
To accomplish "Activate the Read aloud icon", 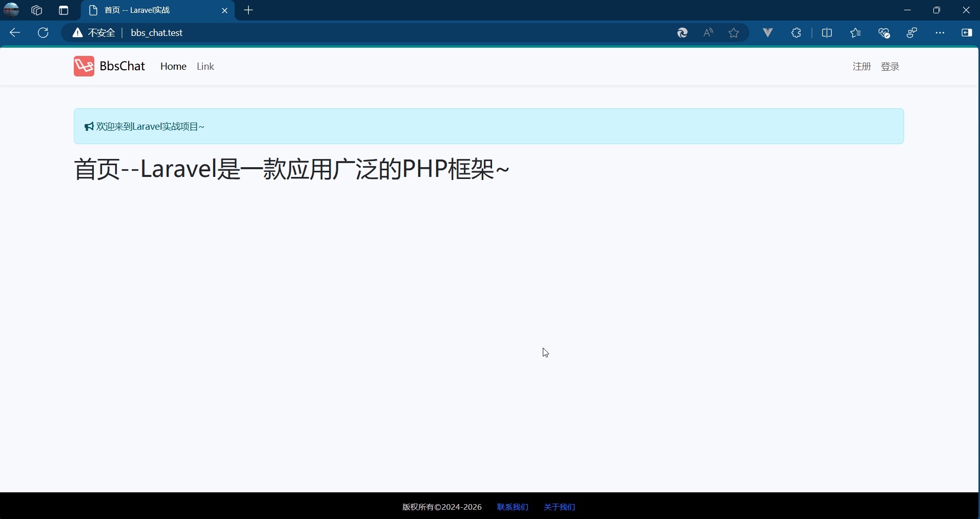I will [x=708, y=33].
